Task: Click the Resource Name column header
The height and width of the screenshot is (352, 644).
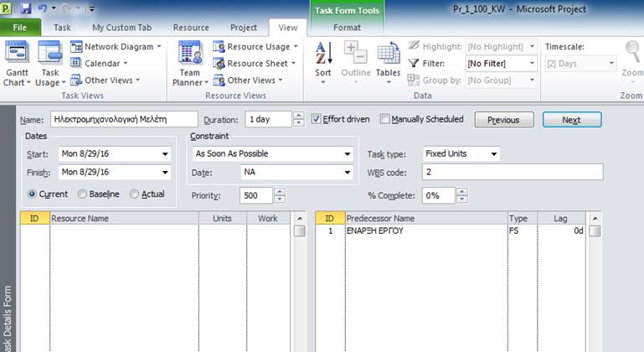Action: [124, 219]
